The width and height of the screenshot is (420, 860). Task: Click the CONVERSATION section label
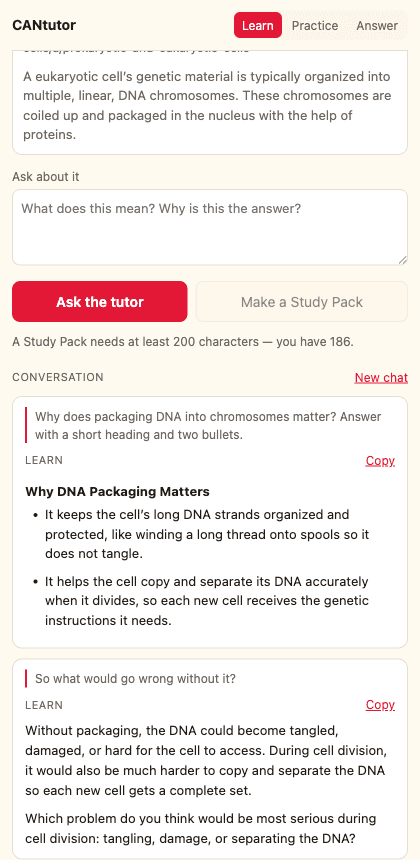[58, 377]
